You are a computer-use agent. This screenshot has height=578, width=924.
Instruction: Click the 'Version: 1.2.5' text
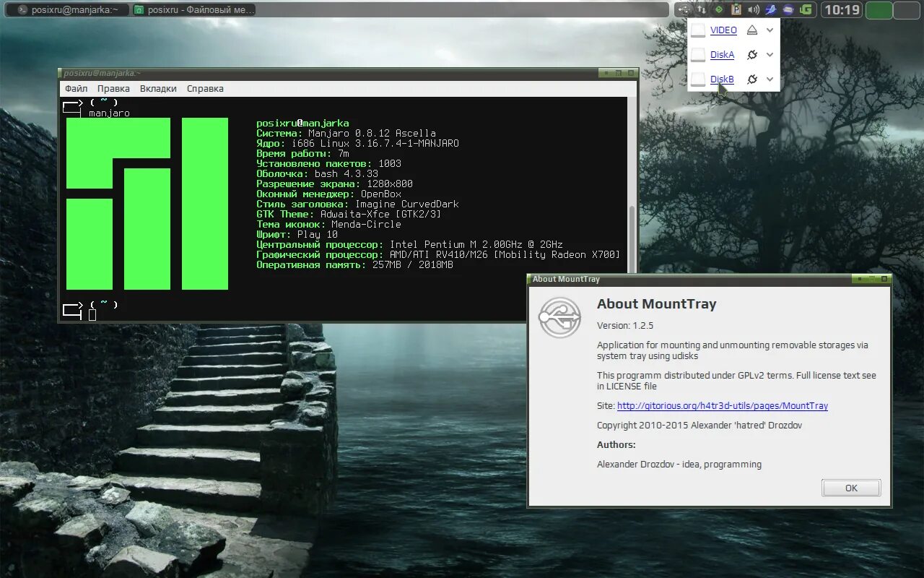625,326
